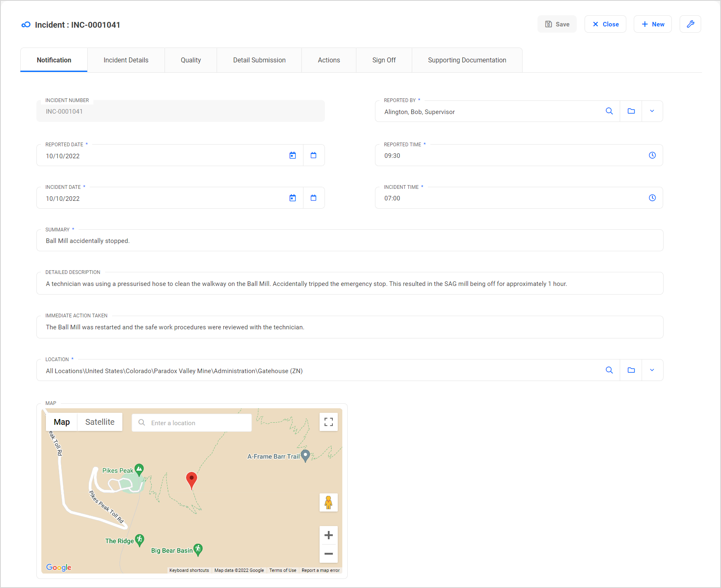
Task: Open the Location search lookup
Action: pyautogui.click(x=609, y=370)
